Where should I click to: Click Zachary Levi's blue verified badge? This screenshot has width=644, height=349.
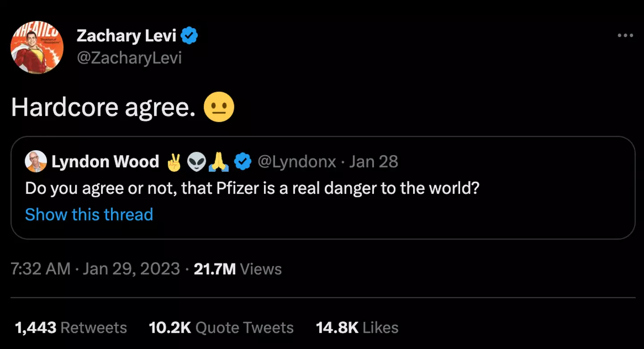pos(190,35)
